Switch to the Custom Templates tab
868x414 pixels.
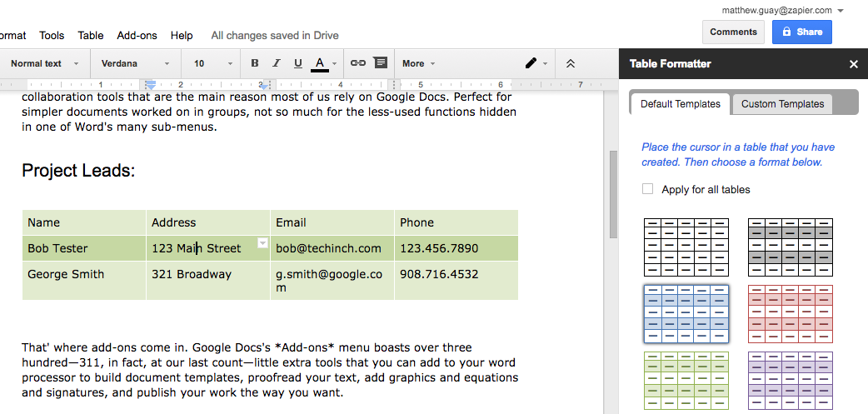click(x=782, y=104)
